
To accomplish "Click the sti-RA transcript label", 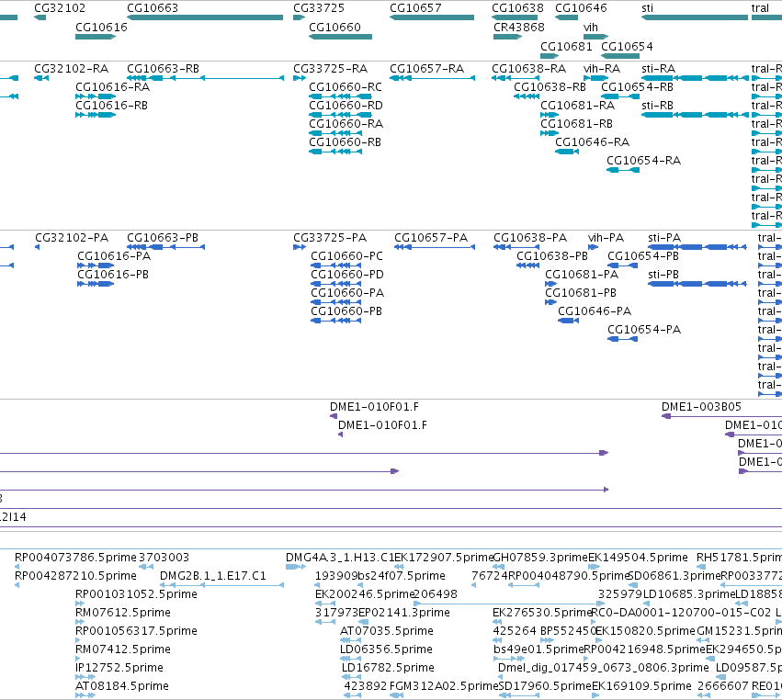I will [x=658, y=68].
